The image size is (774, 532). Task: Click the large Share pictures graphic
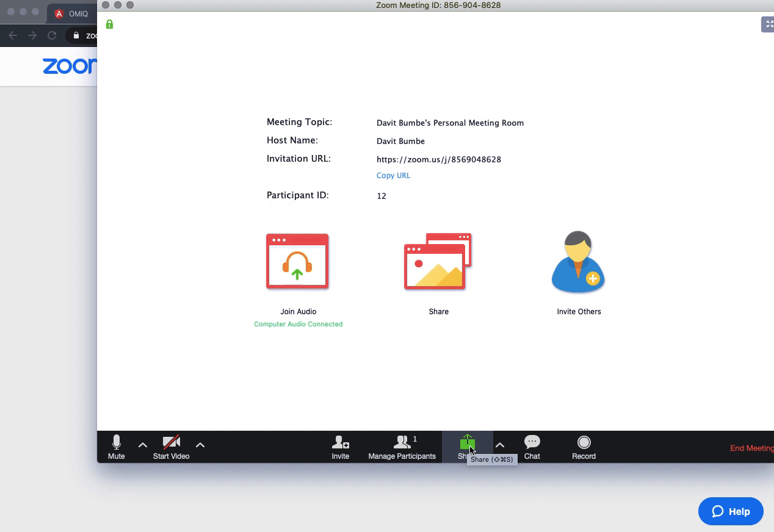438,261
